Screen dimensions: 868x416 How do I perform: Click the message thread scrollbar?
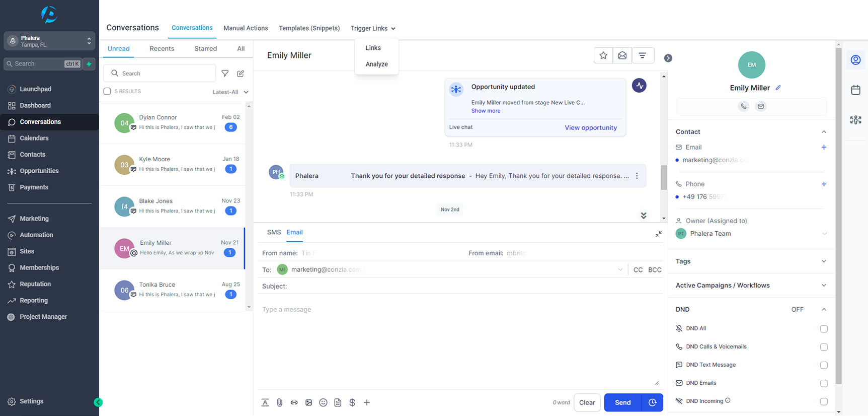664,177
